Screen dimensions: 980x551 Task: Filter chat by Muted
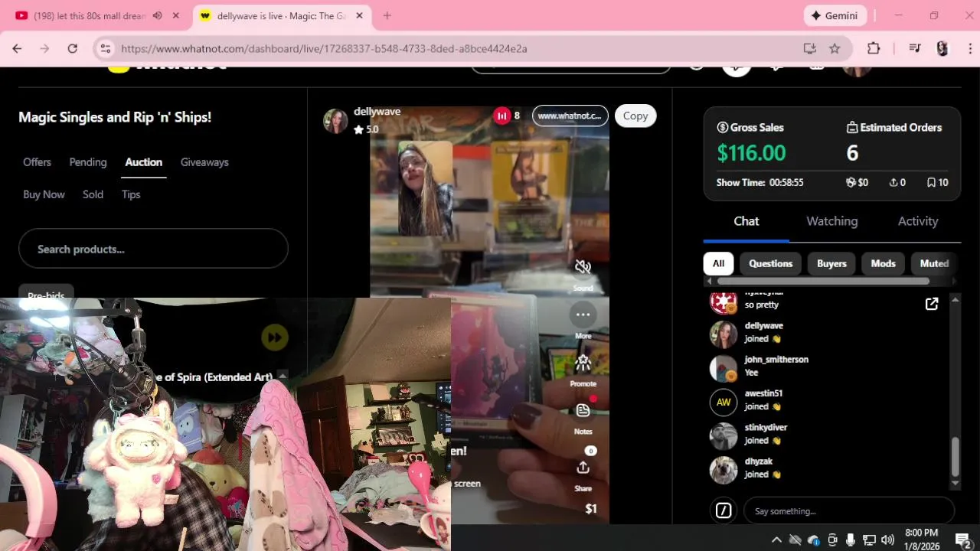[x=934, y=263]
